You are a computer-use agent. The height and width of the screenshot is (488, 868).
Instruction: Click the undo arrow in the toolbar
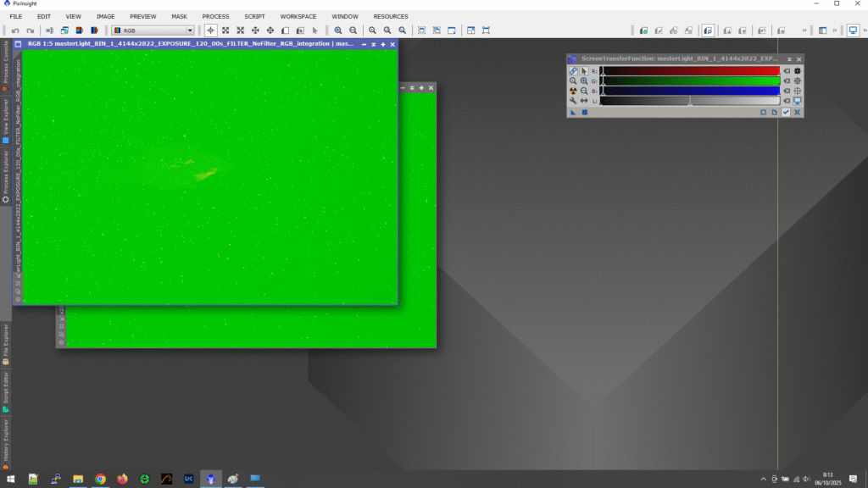15,30
